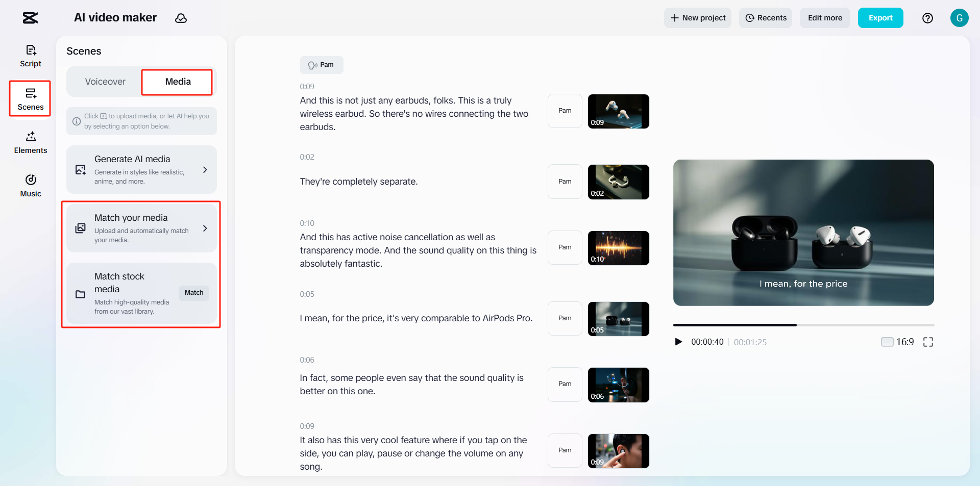Click Match on Match stock media

coord(193,293)
